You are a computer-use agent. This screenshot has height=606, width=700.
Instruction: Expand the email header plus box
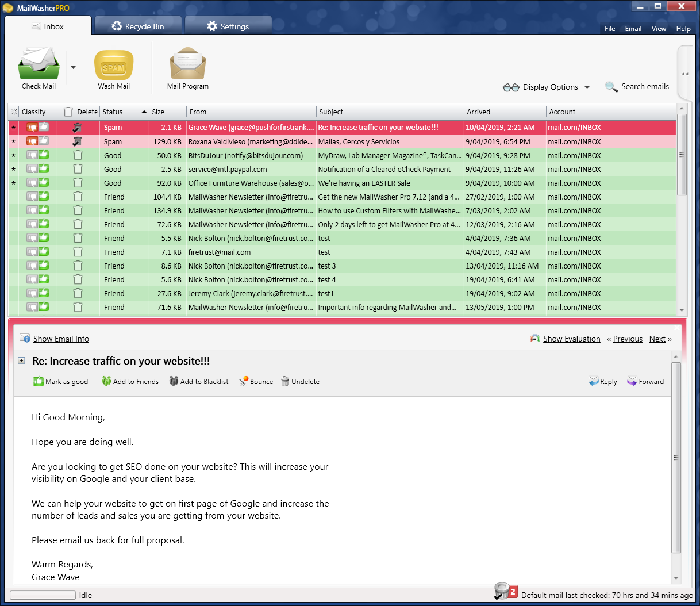click(x=21, y=361)
